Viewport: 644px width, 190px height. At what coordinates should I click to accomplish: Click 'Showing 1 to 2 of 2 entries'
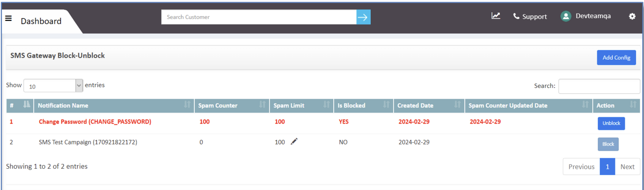[x=47, y=166]
